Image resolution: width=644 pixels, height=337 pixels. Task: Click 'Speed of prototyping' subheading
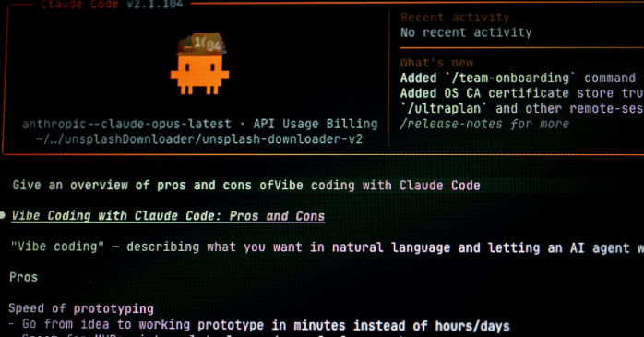[x=81, y=308]
